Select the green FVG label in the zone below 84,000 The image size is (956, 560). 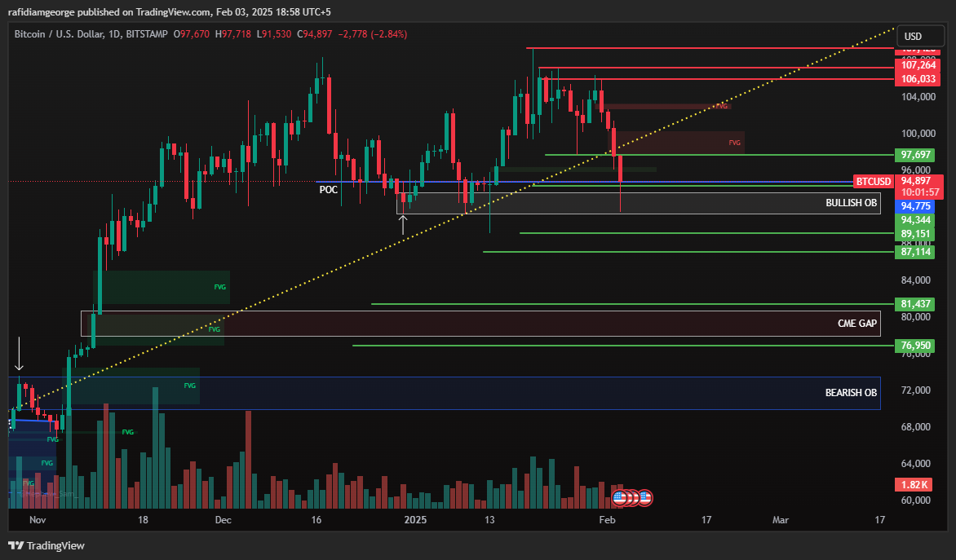click(220, 286)
